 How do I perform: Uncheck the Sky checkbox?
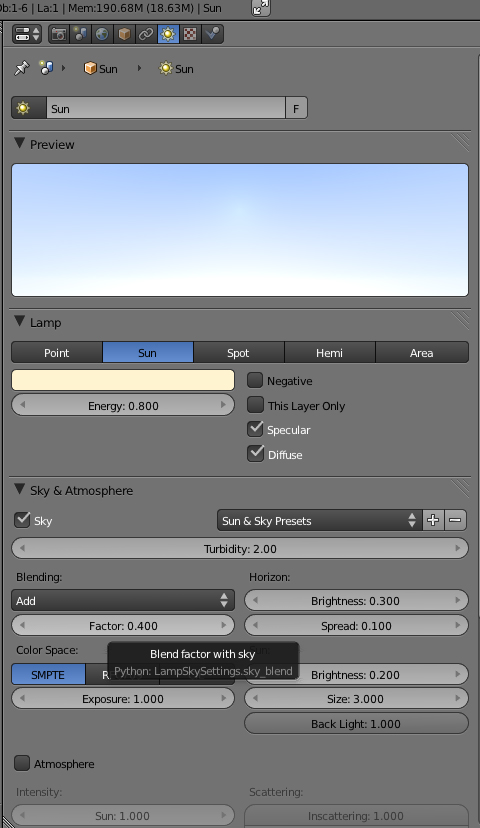pyautogui.click(x=22, y=520)
